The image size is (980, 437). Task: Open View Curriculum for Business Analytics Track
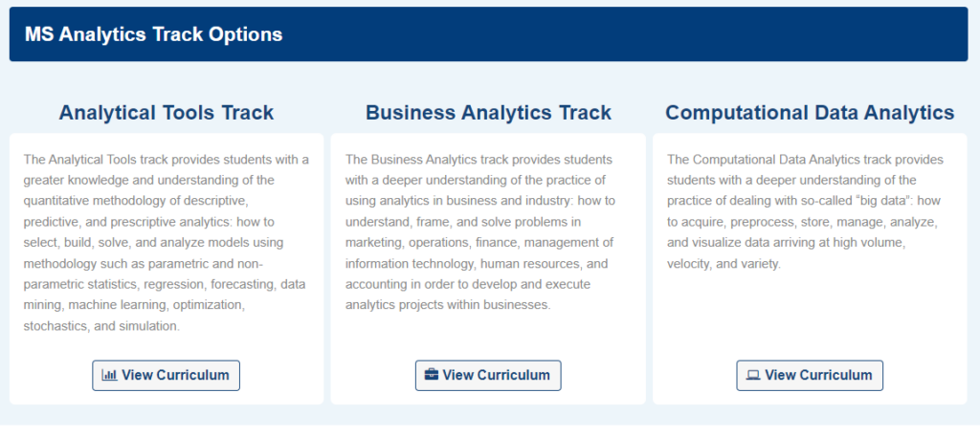click(x=488, y=375)
